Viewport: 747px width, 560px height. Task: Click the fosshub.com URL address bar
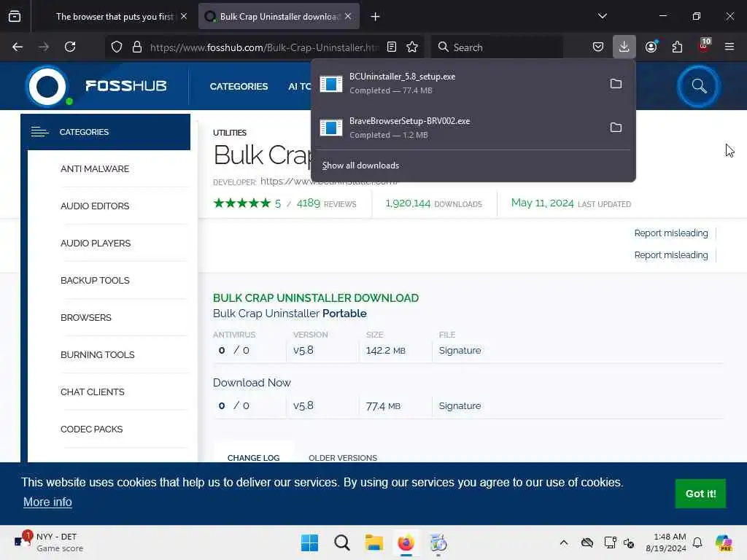pyautogui.click(x=264, y=47)
